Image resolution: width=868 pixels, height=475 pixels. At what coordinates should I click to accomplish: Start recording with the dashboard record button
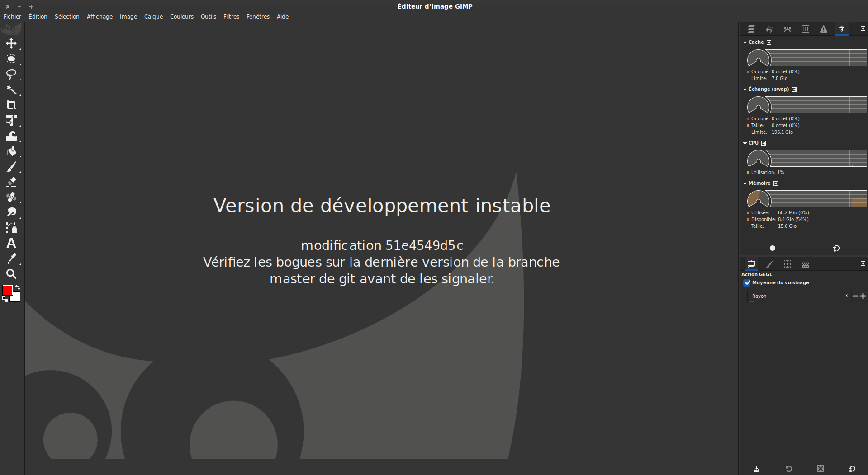tap(773, 248)
